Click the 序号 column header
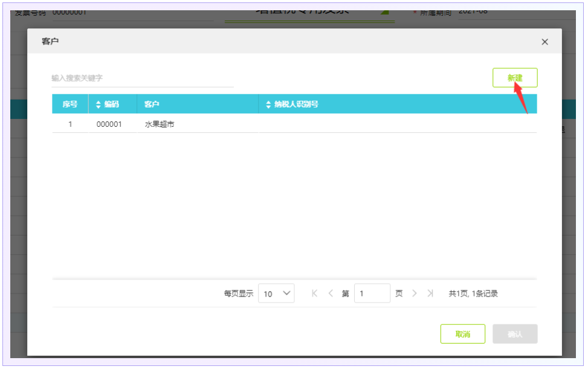Viewport: 588px width, 369px height. (70, 104)
